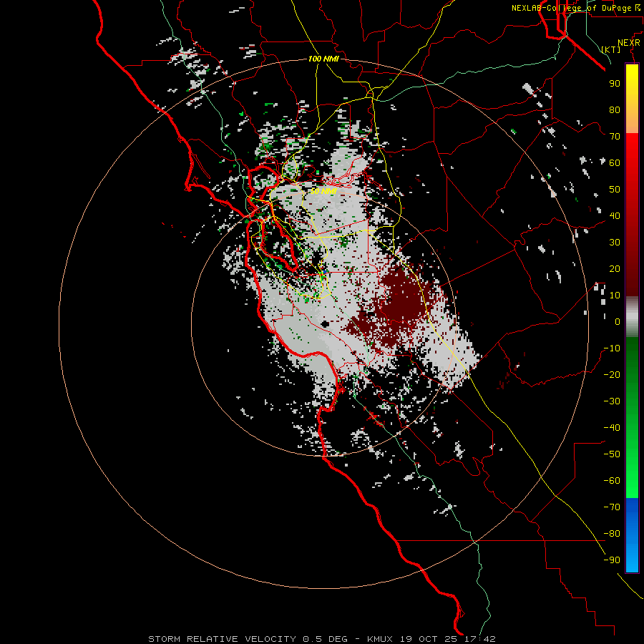
Task: Pick the bright red segment of the color bar
Action: [x=632, y=152]
